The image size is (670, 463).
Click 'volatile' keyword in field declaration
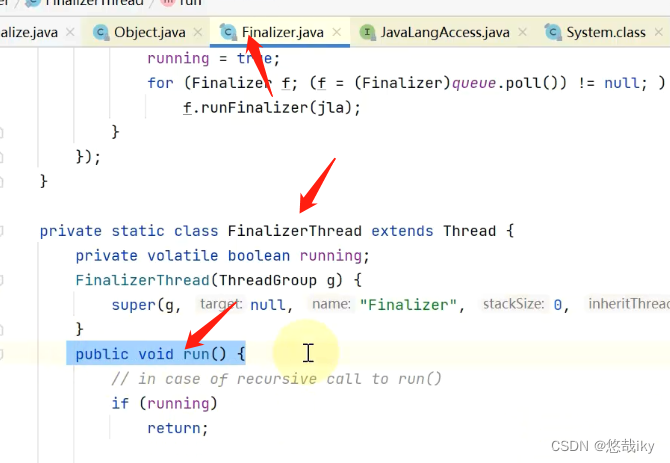coord(182,256)
